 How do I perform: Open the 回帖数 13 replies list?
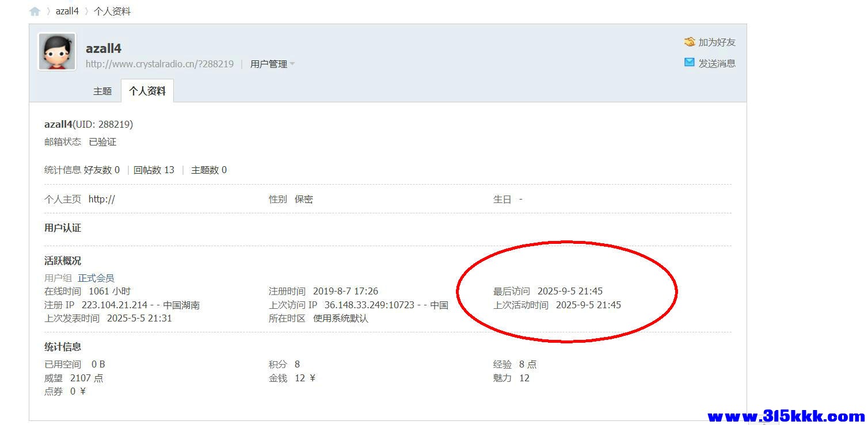coord(154,170)
